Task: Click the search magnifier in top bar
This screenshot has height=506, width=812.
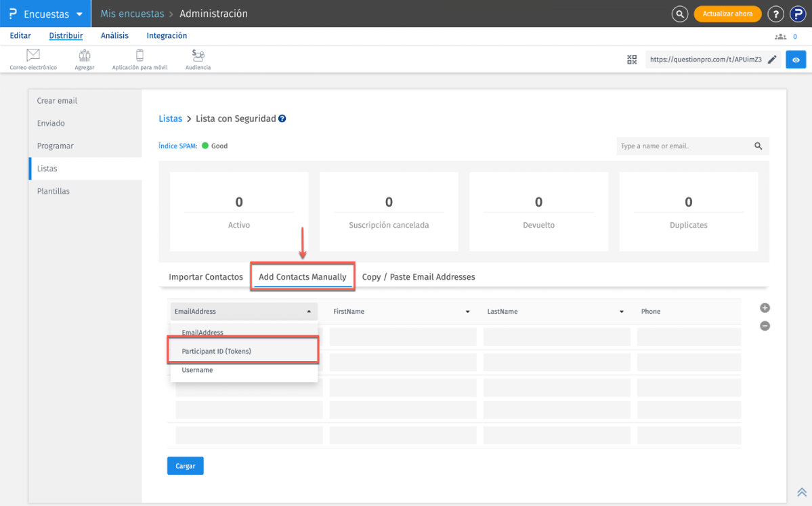Action: pos(679,14)
